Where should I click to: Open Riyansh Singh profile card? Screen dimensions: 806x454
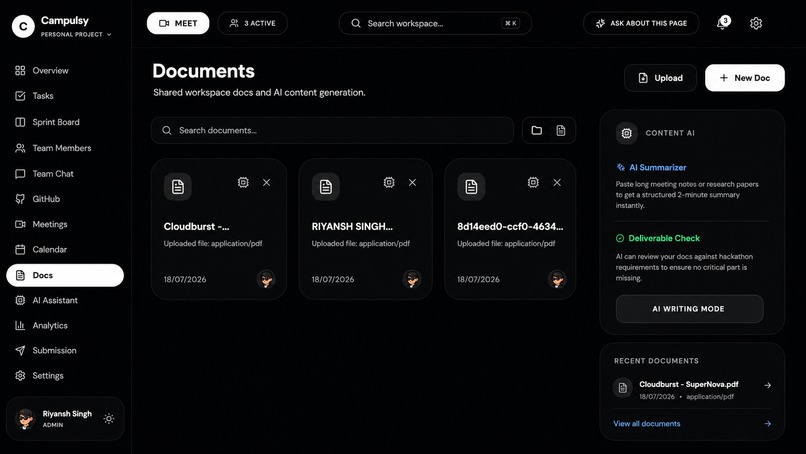(x=65, y=419)
